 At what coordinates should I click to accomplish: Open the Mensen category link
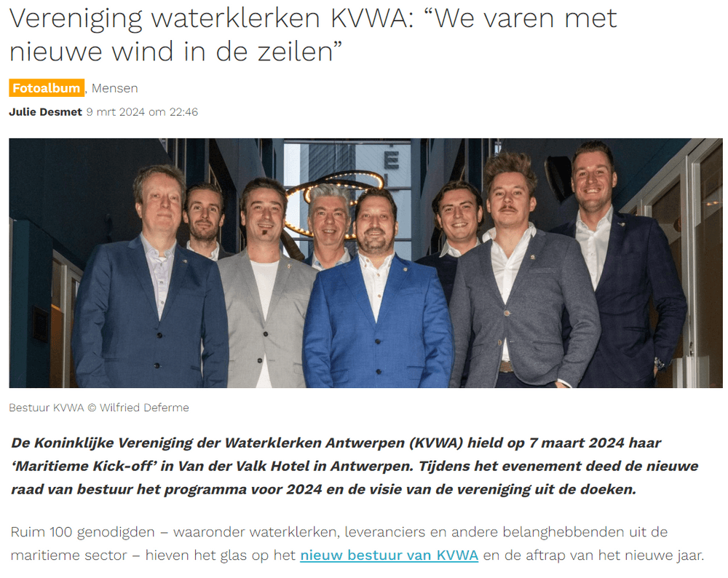[x=115, y=88]
